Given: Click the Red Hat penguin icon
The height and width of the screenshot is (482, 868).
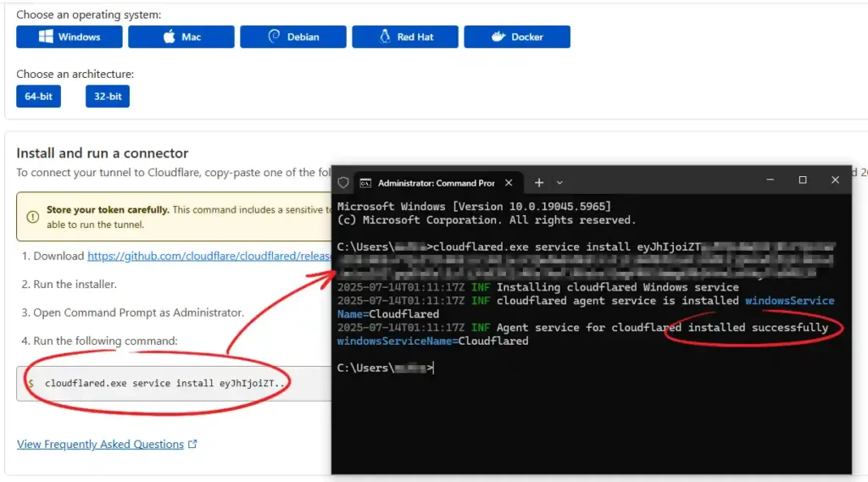Looking at the screenshot, I should (385, 36).
